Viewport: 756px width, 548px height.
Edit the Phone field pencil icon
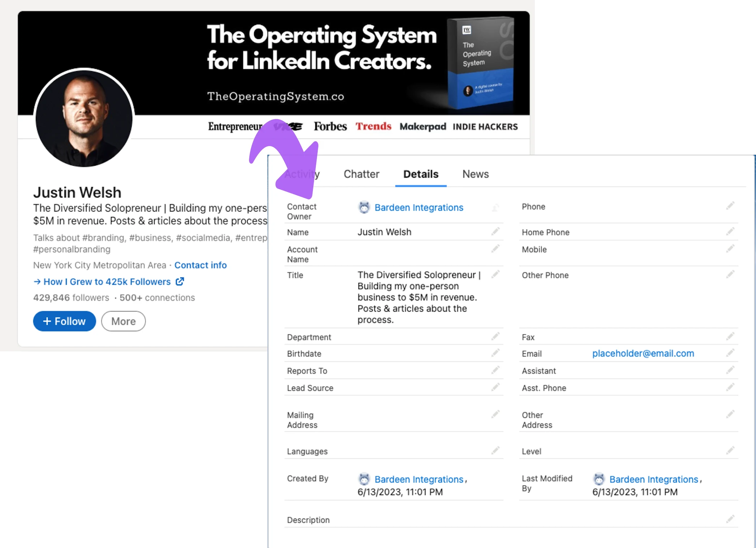[x=730, y=206]
